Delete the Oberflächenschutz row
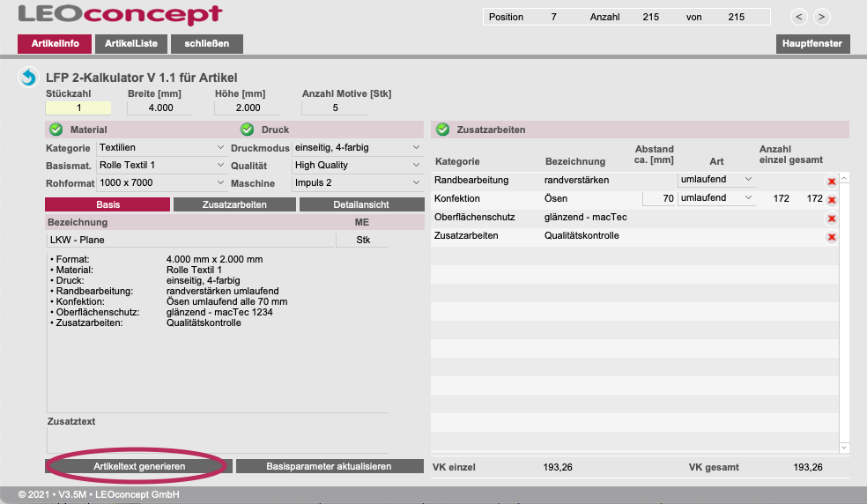 (831, 219)
